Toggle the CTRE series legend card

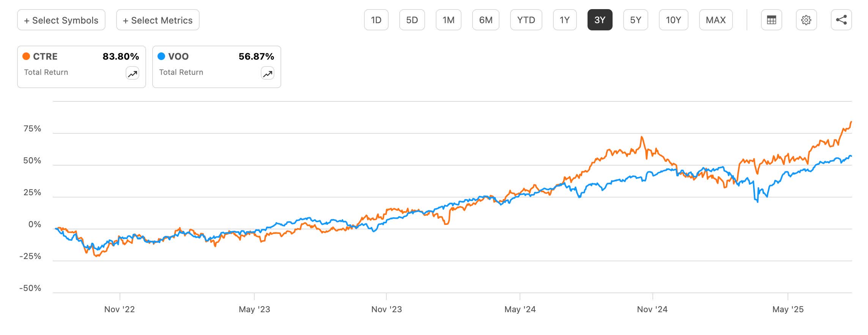point(81,66)
